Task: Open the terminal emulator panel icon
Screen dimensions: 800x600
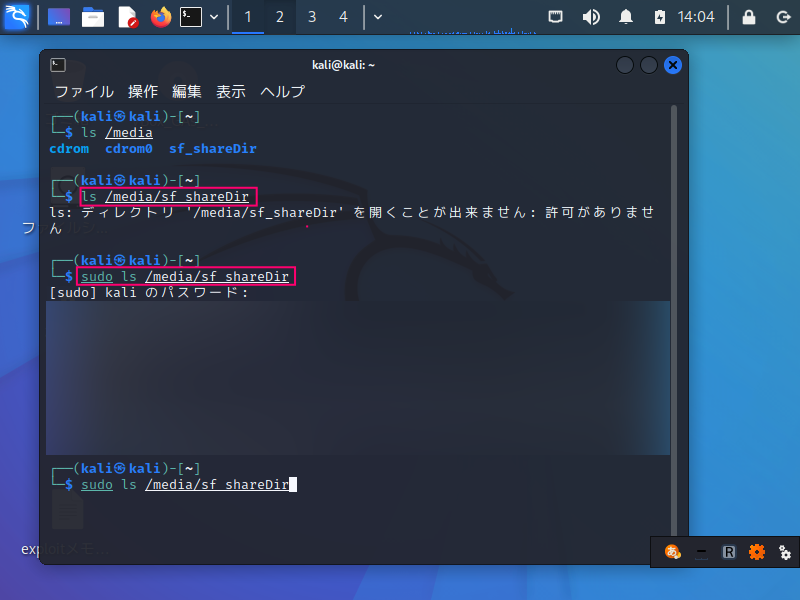Action: pos(192,17)
